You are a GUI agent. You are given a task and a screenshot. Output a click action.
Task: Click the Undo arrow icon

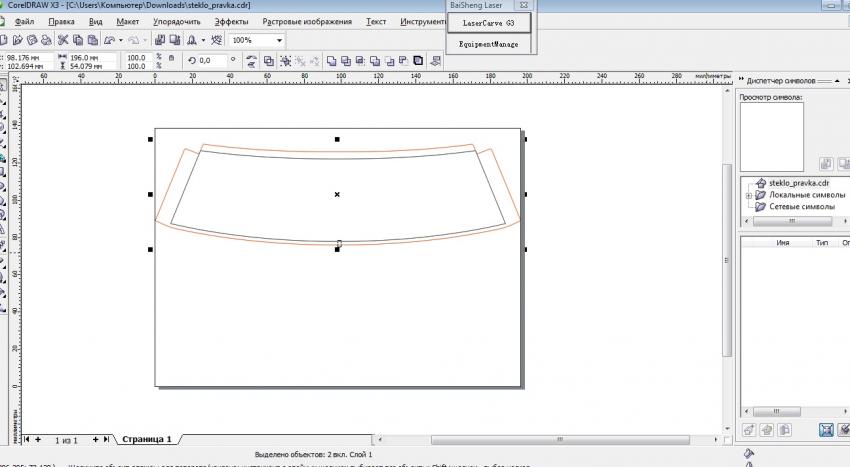pyautogui.click(x=109, y=40)
